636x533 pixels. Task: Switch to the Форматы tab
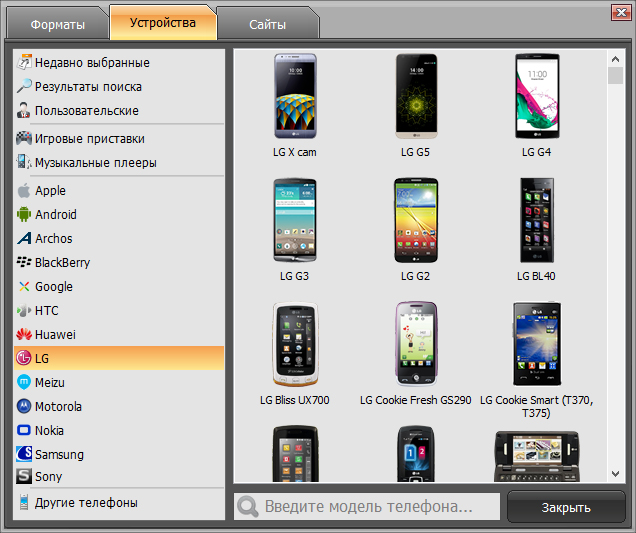point(58,24)
